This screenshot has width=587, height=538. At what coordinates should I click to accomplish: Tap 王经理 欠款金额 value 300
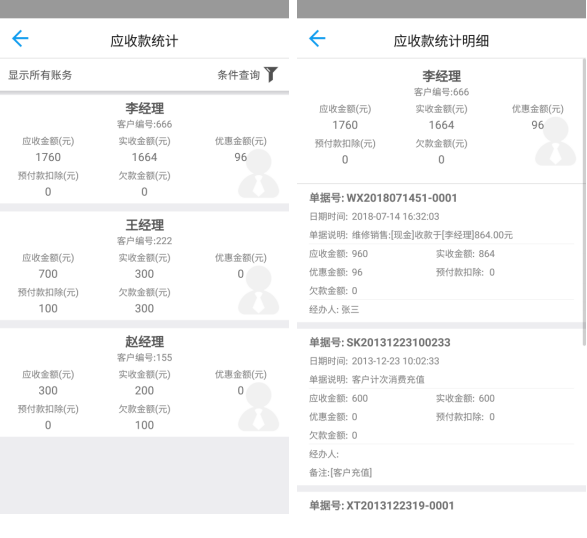pos(144,308)
